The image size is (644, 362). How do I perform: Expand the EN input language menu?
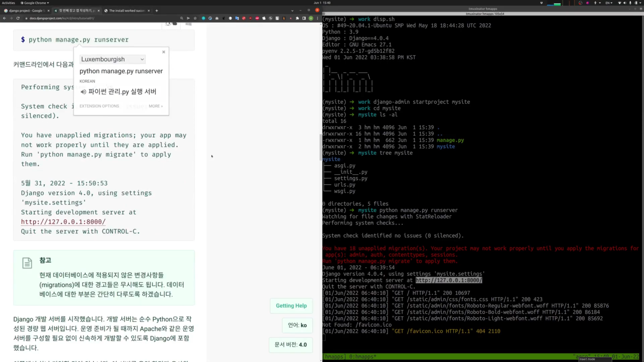pos(609,3)
